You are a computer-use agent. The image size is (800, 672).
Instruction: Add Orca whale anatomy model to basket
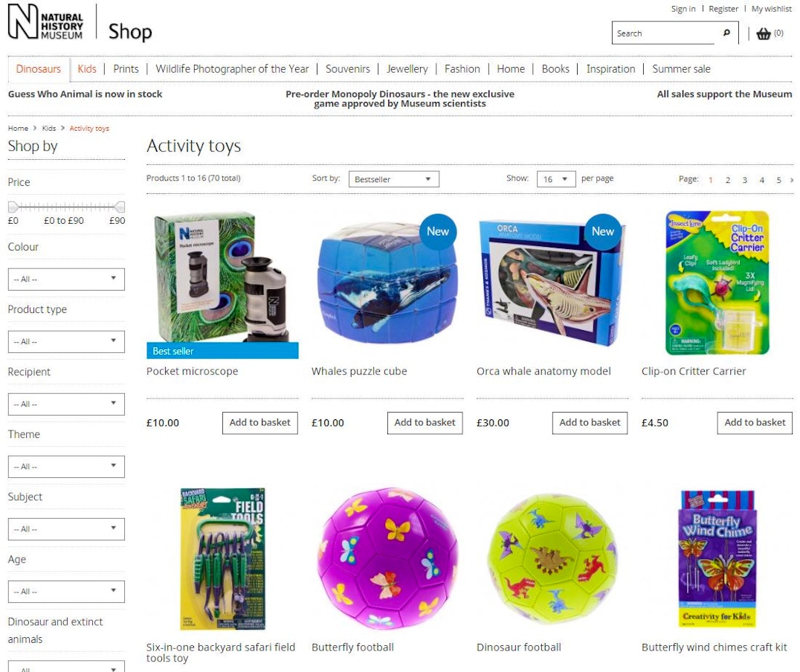[x=590, y=422]
